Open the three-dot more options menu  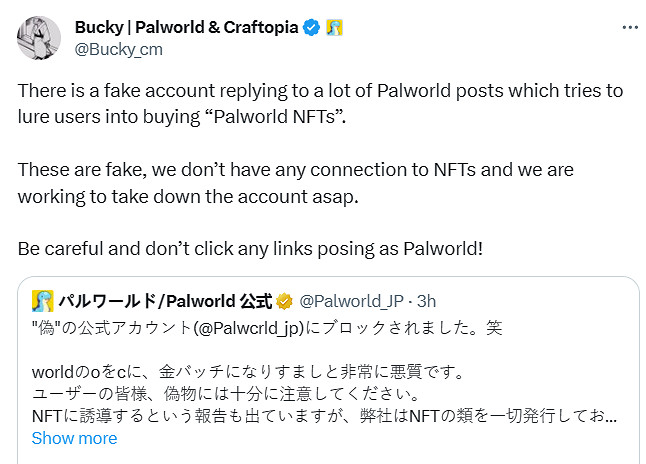click(629, 28)
